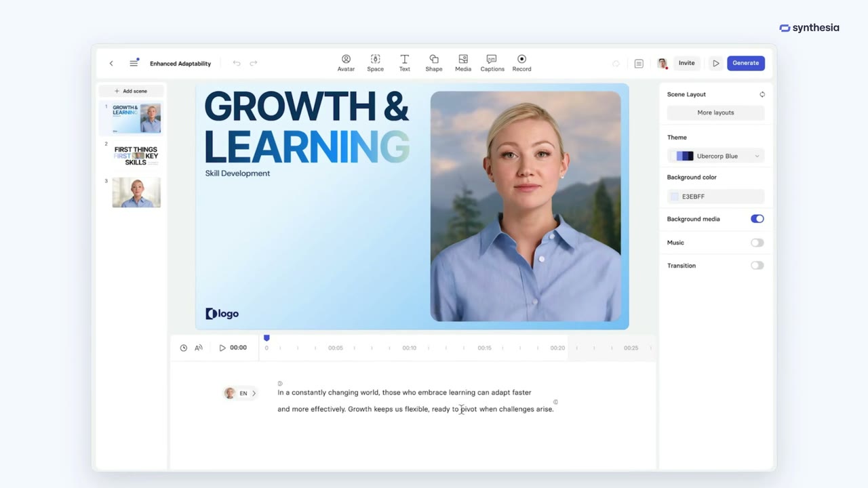Select the avatar video frame on canvas
This screenshot has width=868, height=488.
pos(526,206)
